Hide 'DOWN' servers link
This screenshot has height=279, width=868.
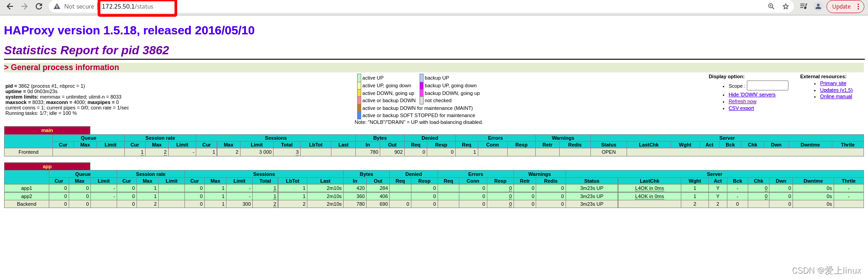[752, 95]
